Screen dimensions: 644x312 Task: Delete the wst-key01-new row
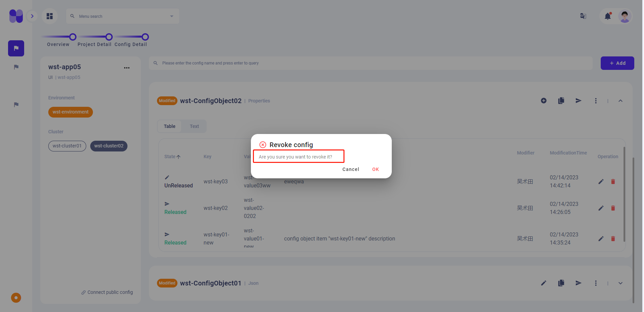(x=613, y=239)
